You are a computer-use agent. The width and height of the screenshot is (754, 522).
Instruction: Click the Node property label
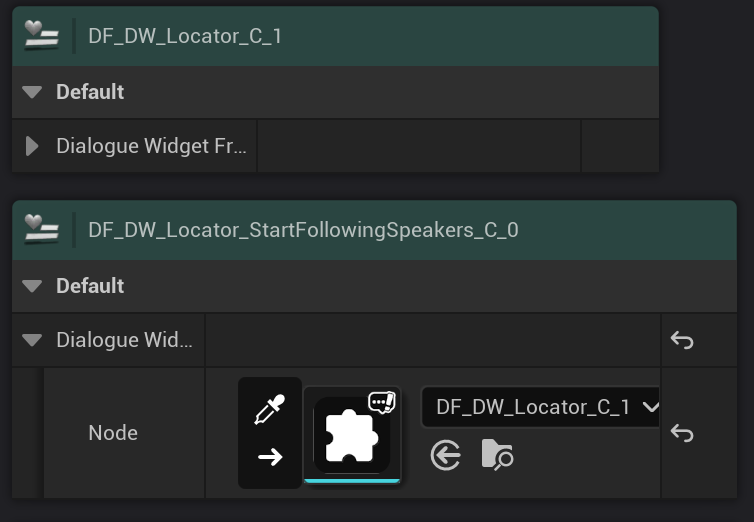tap(113, 433)
